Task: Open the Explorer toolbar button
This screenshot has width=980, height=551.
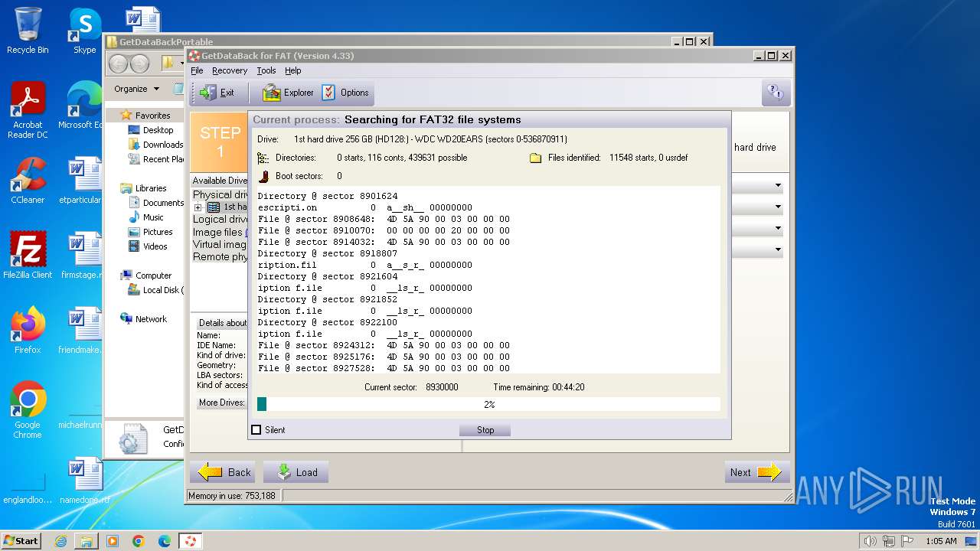Action: [288, 93]
